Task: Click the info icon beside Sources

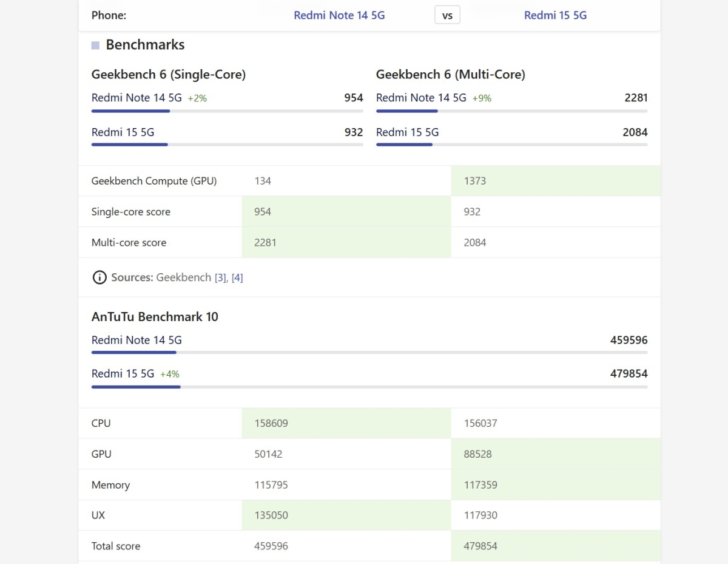Action: [x=99, y=277]
